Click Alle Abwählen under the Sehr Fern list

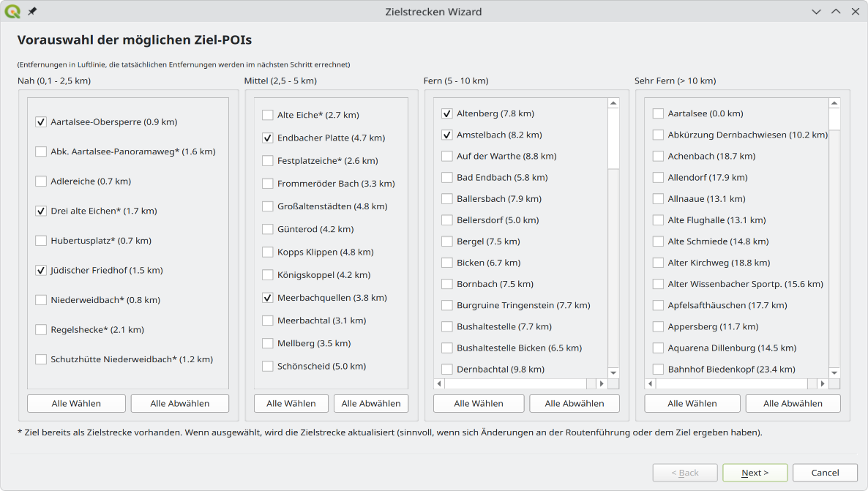[x=793, y=403]
